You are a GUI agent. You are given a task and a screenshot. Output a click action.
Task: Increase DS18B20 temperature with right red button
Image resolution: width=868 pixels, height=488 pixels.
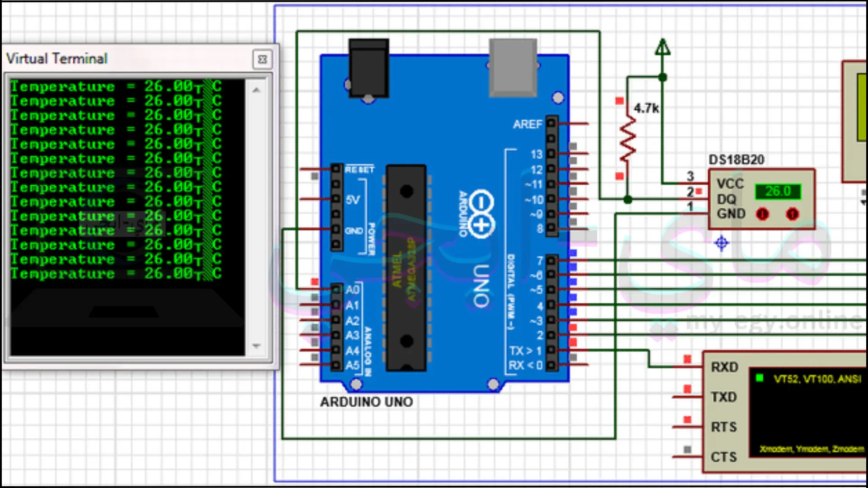tap(792, 214)
